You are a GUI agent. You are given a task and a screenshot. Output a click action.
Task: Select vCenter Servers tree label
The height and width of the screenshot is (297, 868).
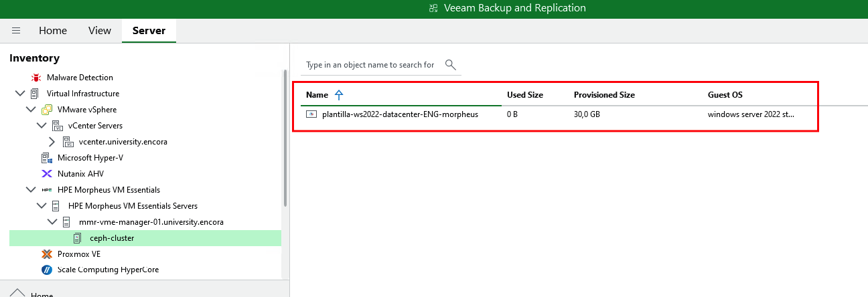(x=95, y=126)
